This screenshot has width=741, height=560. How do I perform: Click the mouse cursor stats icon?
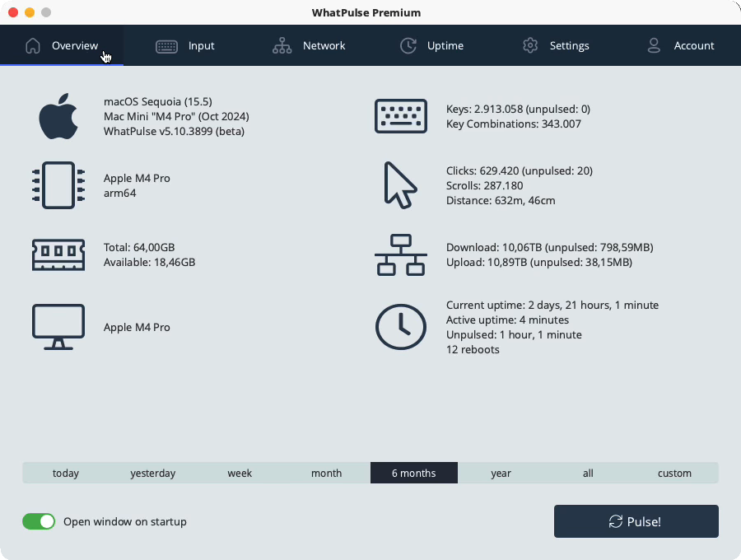[400, 185]
